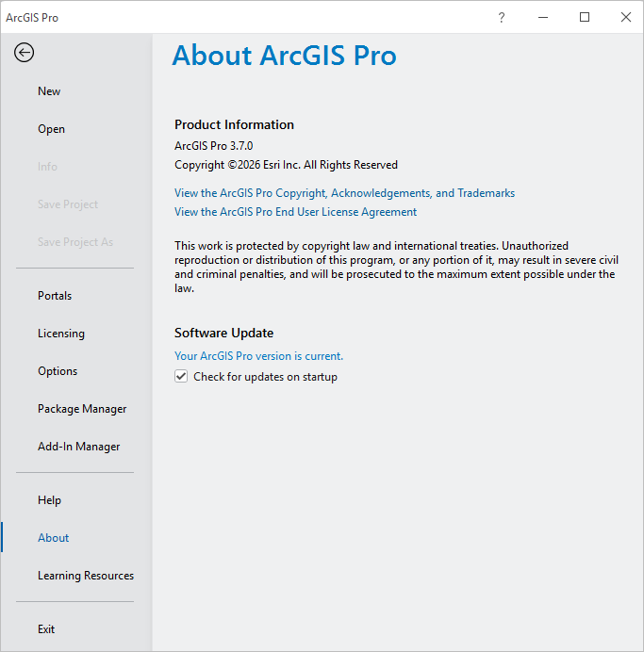The width and height of the screenshot is (644, 652).
Task: Minimize the ArcGIS Pro window
Action: [543, 18]
